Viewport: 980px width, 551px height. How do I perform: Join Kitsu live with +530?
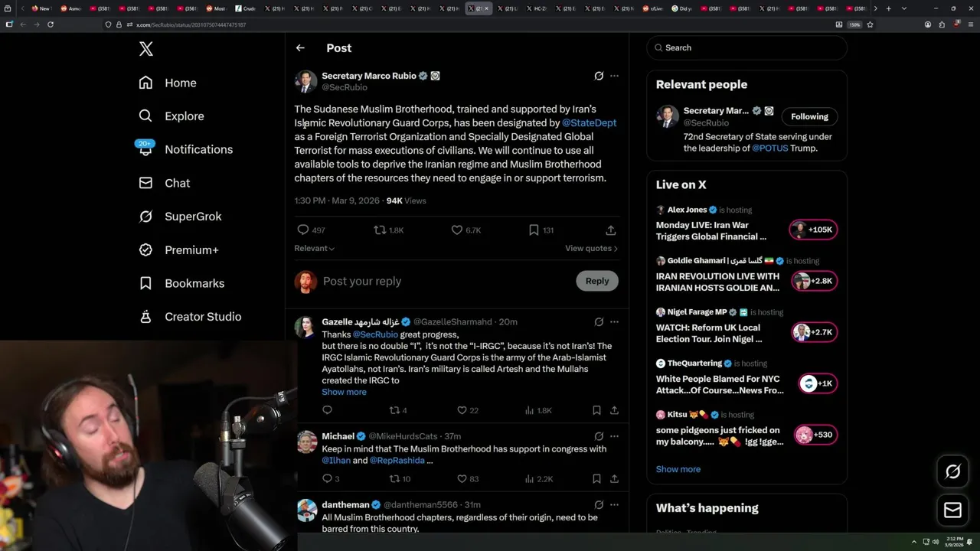(815, 435)
